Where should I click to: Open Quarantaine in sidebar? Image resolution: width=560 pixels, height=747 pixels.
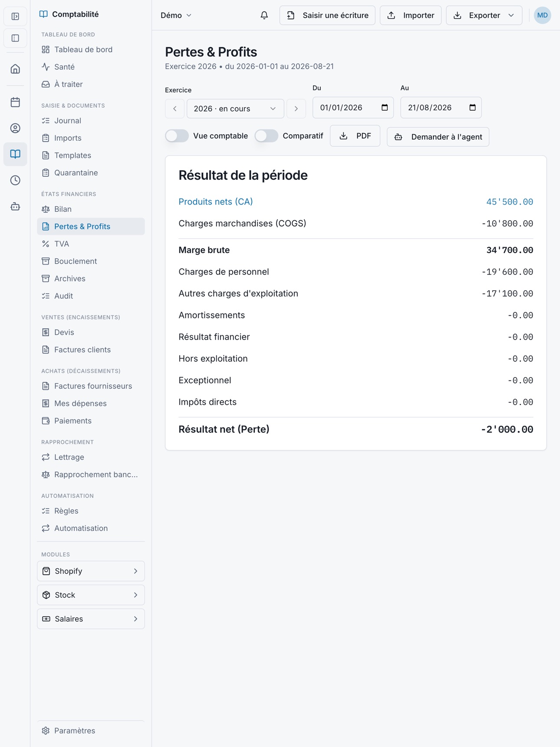click(91, 172)
